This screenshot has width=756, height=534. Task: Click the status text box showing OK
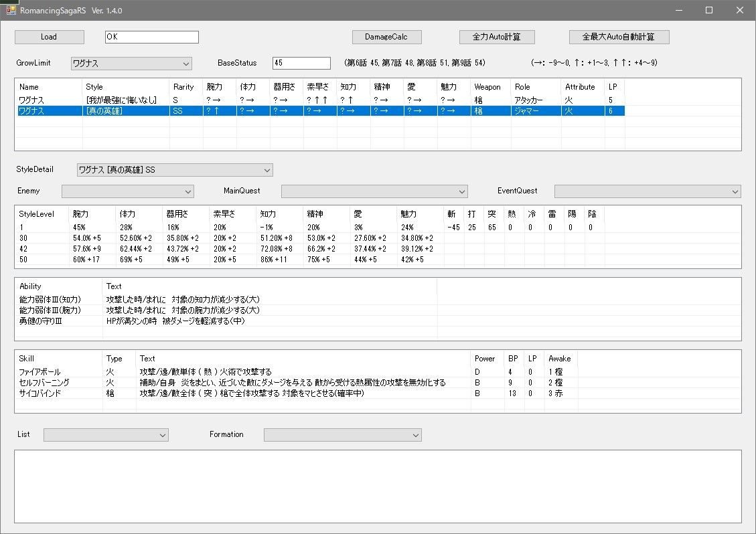[x=152, y=37]
